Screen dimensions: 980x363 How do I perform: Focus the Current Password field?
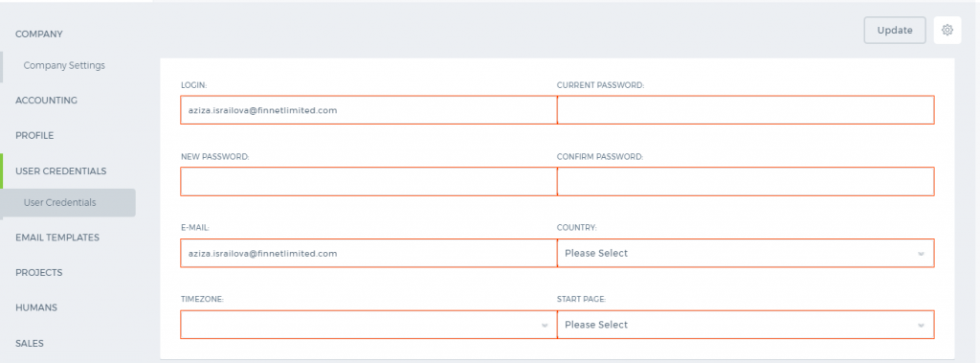pos(746,110)
